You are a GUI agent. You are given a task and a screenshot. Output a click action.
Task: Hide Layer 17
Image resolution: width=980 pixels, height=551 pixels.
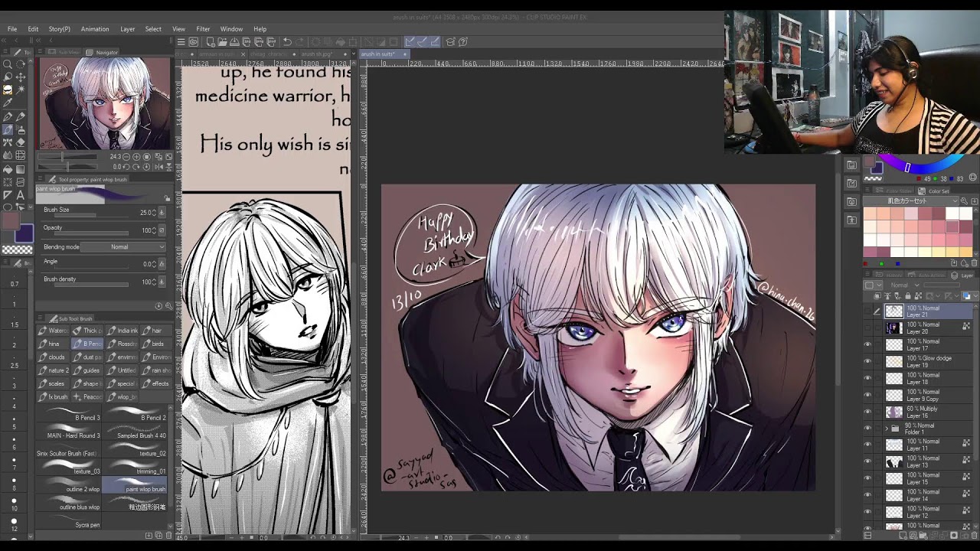coord(867,344)
